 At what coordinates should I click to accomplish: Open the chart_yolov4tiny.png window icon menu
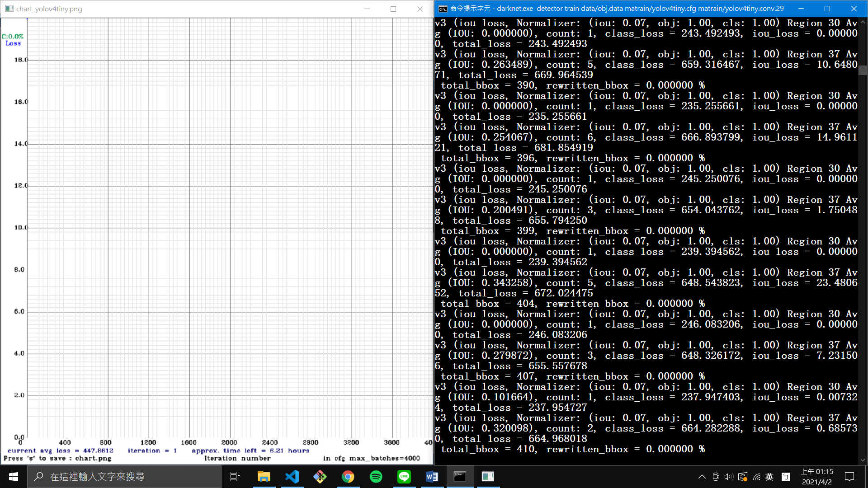[9, 9]
